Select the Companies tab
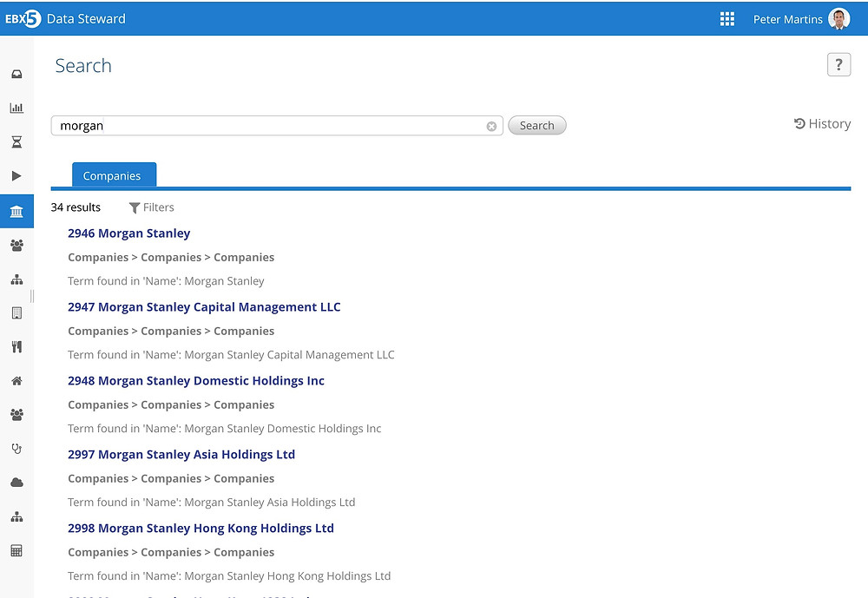868x598 pixels. tap(114, 175)
